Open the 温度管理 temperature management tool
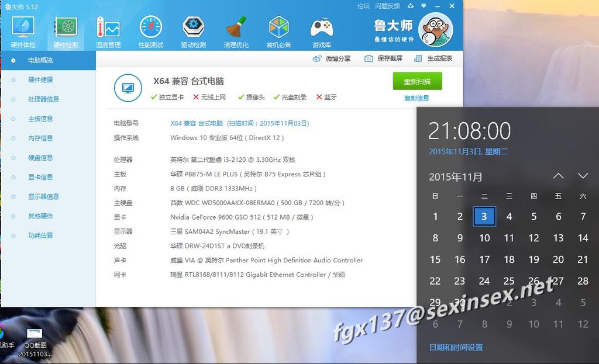The width and height of the screenshot is (599, 364). click(108, 33)
